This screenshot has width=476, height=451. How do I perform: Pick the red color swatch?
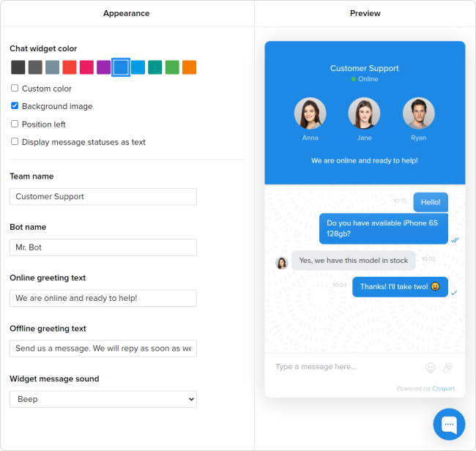tap(70, 67)
